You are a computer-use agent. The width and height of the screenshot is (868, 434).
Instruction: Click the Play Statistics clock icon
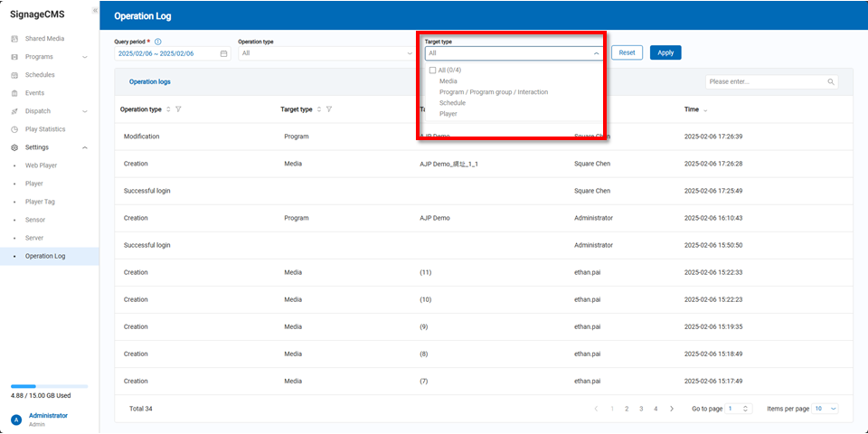(14, 129)
